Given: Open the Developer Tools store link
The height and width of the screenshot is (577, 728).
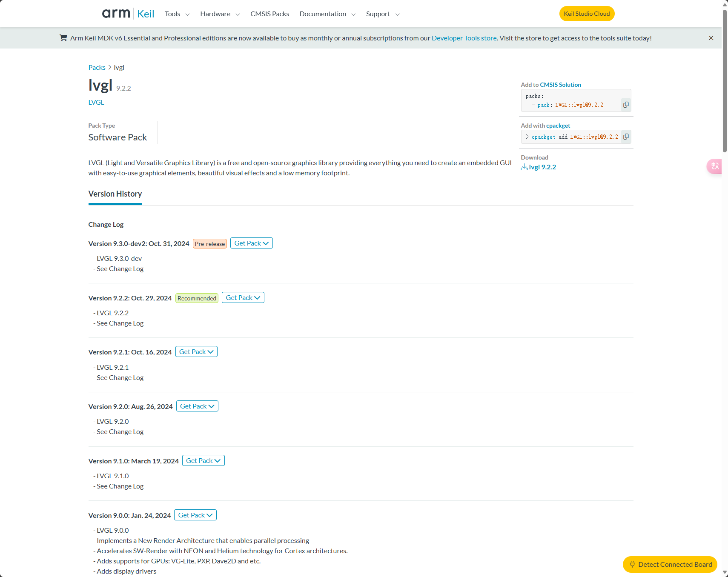Looking at the screenshot, I should [x=464, y=38].
